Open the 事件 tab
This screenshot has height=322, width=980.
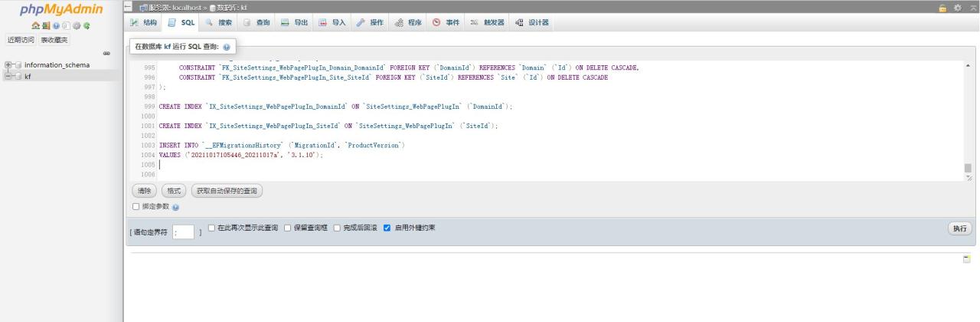(x=446, y=22)
